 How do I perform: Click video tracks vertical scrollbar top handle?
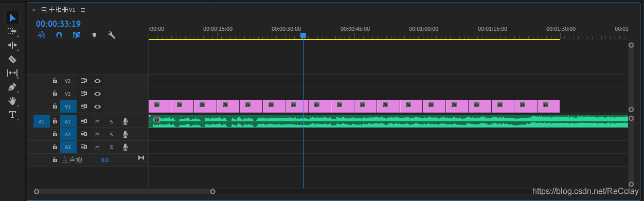coord(631,45)
